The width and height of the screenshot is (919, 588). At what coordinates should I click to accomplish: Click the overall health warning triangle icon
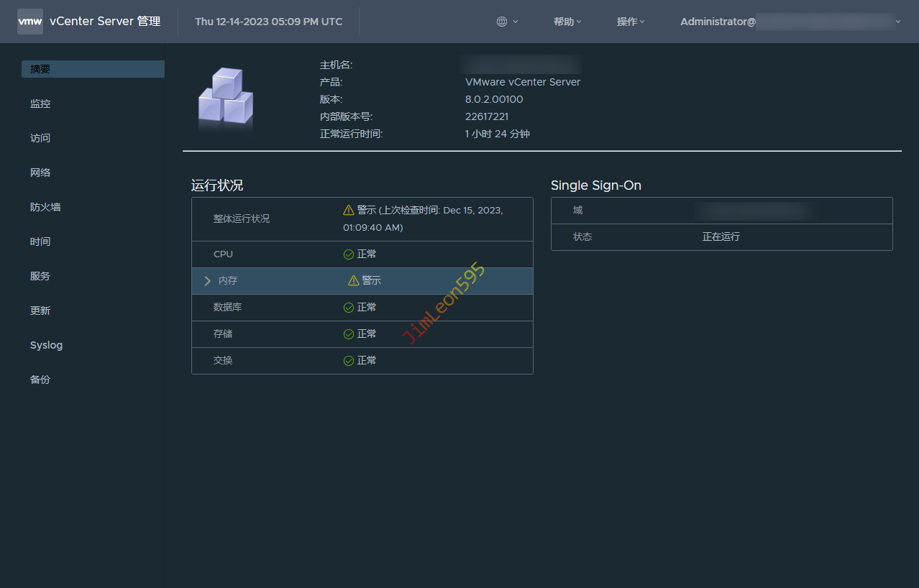349,210
